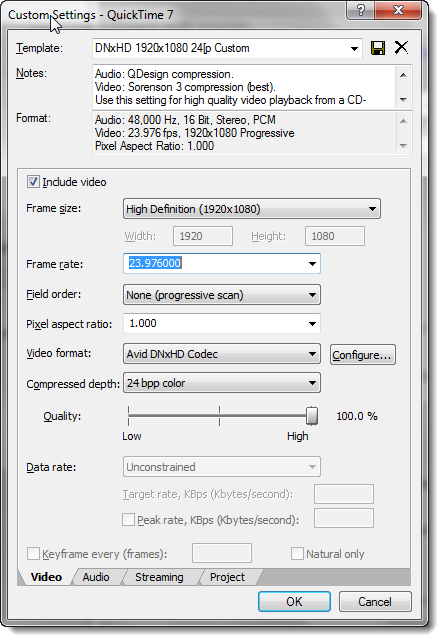Open the Video format dropdown

click(x=222, y=354)
